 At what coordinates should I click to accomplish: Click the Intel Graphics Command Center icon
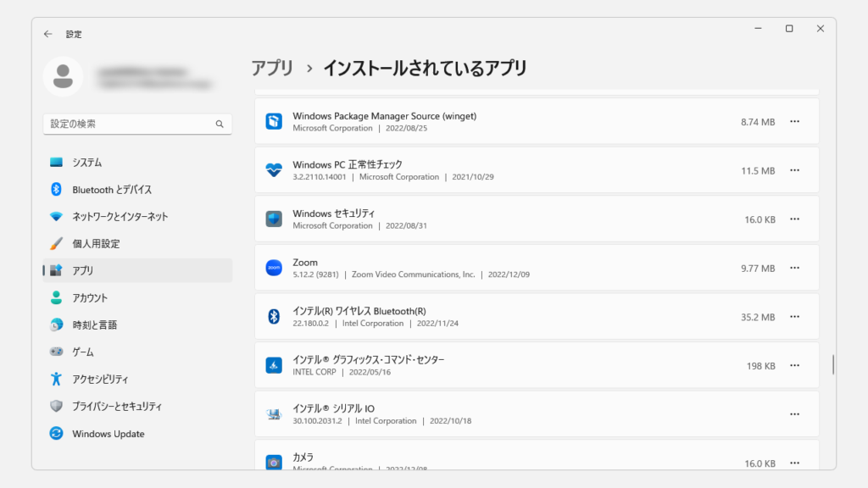(x=274, y=365)
